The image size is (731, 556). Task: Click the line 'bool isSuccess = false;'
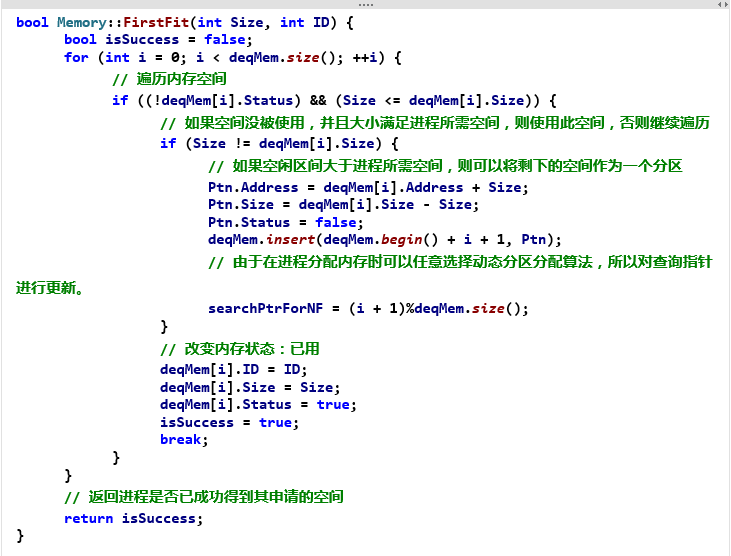(x=158, y=40)
